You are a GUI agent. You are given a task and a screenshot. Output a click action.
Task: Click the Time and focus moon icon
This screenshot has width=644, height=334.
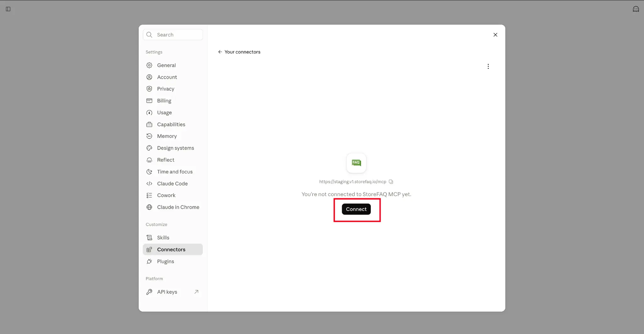tap(149, 172)
